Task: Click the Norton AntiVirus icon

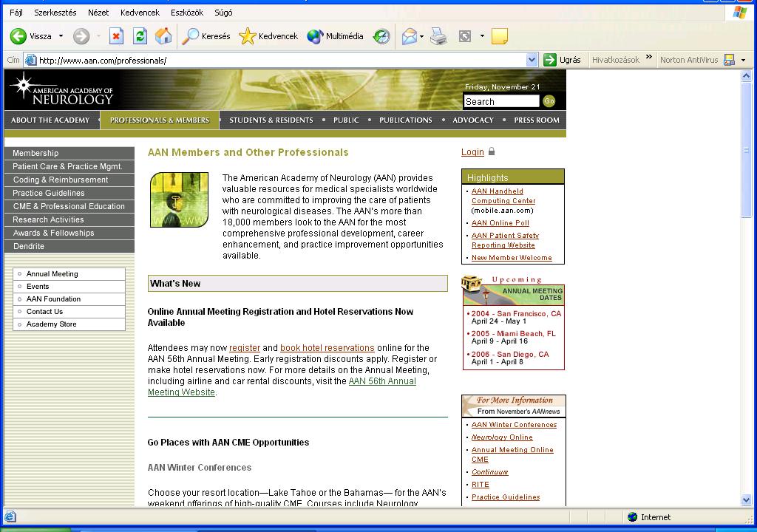Action: [x=729, y=60]
